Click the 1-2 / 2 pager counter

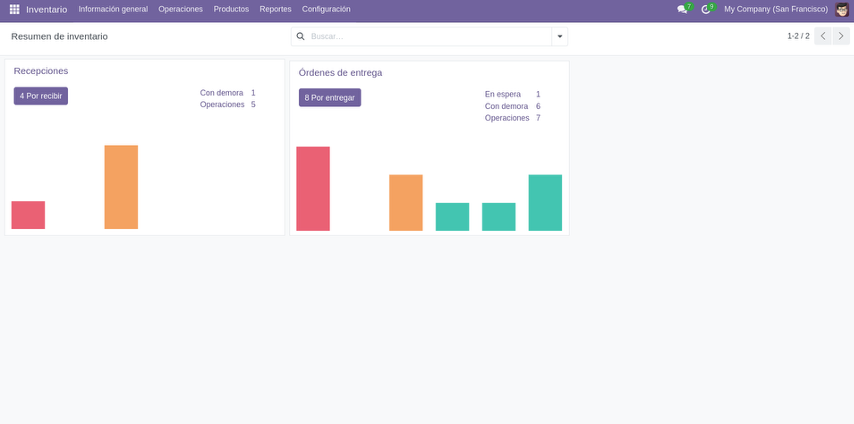[798, 36]
